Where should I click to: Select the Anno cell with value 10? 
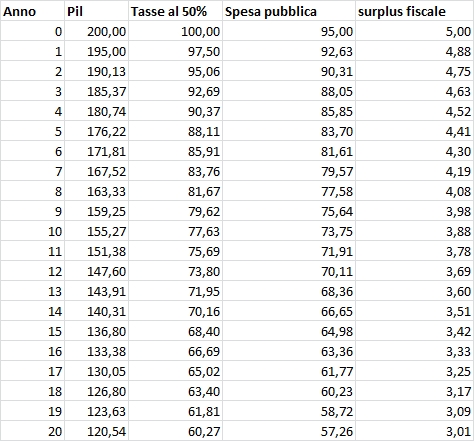point(32,231)
